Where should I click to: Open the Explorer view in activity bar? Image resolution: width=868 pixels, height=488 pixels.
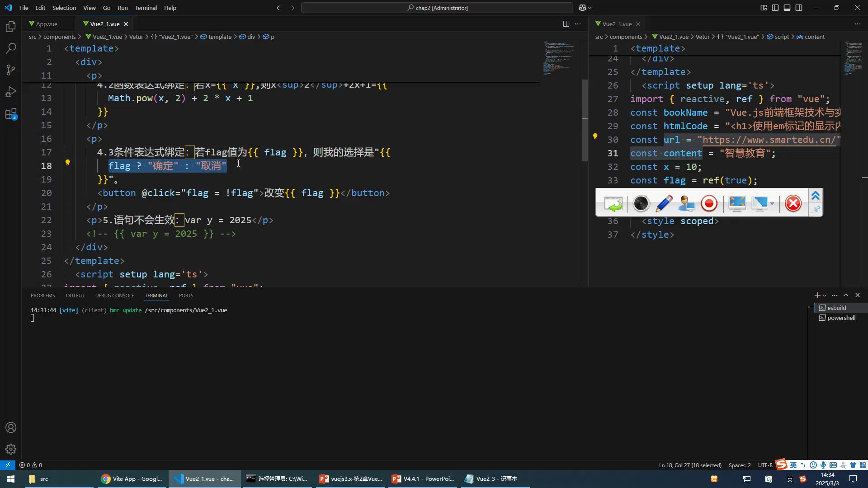pos(11,27)
